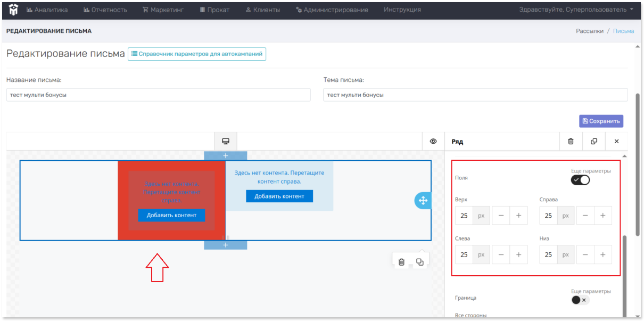Enable Граница 'Еще параметры' switch
Image resolution: width=644 pixels, height=321 pixels.
(580, 300)
